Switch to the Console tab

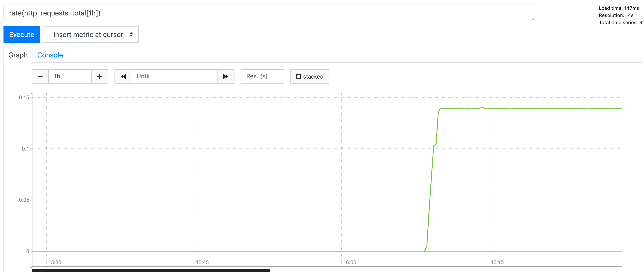tap(50, 55)
